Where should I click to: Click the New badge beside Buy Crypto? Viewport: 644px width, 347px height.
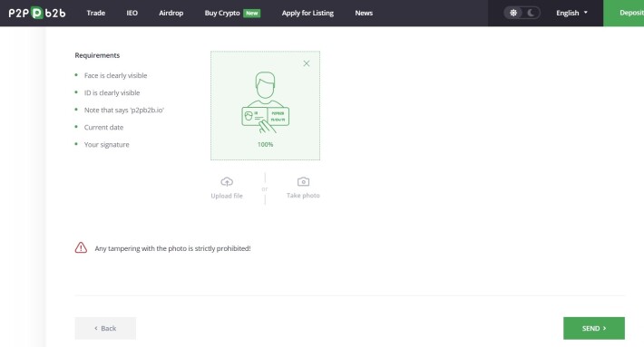tap(252, 13)
